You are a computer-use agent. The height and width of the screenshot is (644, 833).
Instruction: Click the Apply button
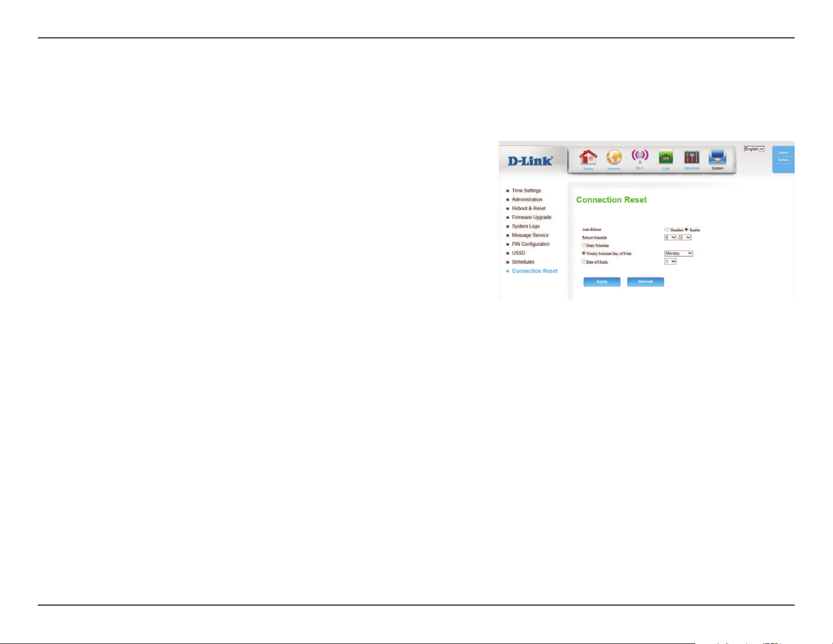pos(602,282)
